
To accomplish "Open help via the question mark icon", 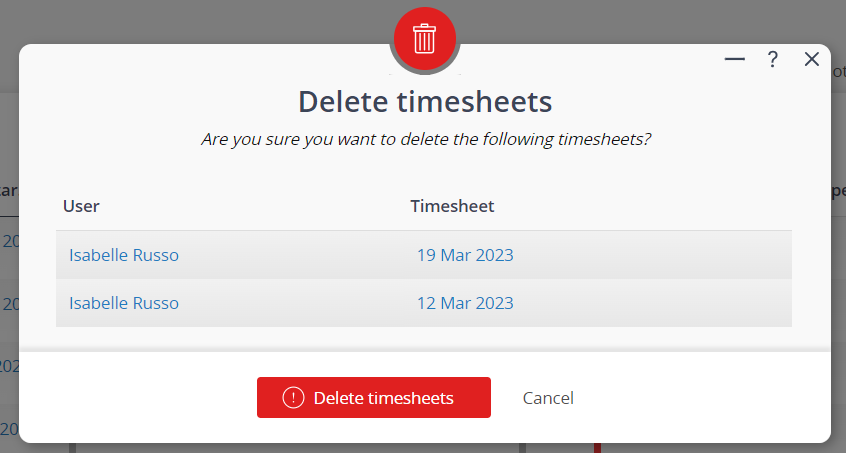I will click(773, 59).
